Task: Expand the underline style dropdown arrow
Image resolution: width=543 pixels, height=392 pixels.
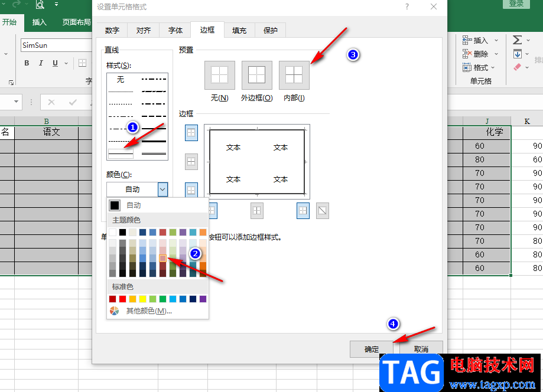Action: tap(66, 63)
